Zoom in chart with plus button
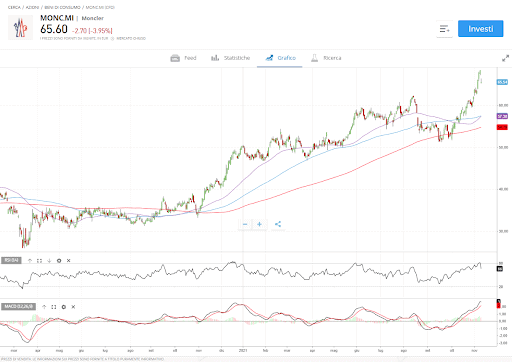 point(259,224)
